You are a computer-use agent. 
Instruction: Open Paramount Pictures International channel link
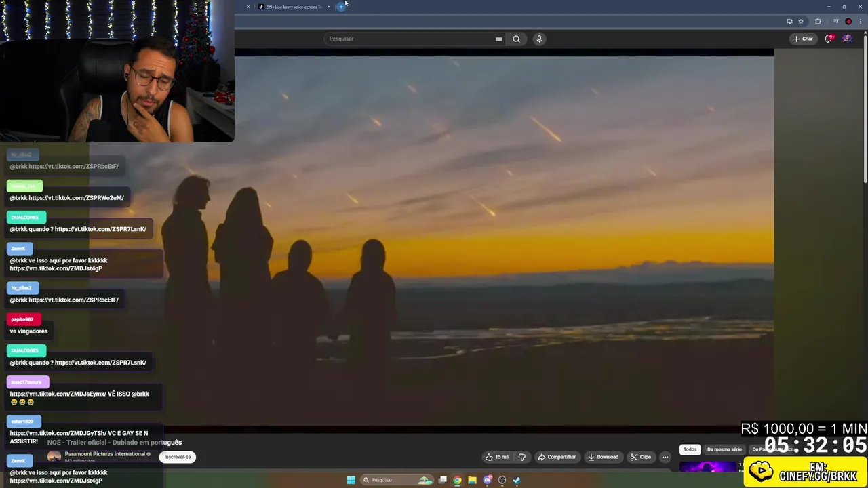tap(105, 454)
